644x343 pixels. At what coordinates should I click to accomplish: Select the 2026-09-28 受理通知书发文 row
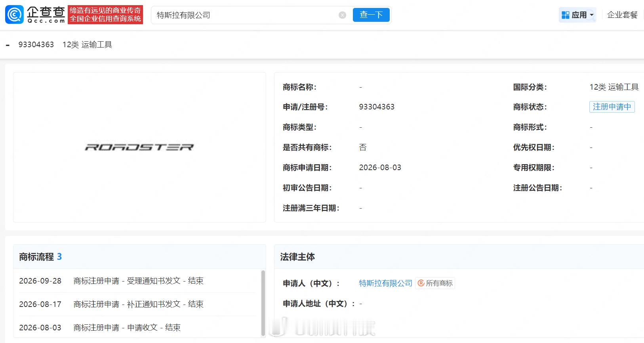tap(137, 281)
